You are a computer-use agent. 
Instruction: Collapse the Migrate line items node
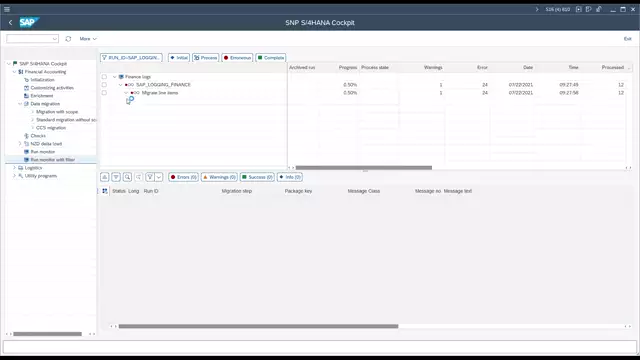126,93
